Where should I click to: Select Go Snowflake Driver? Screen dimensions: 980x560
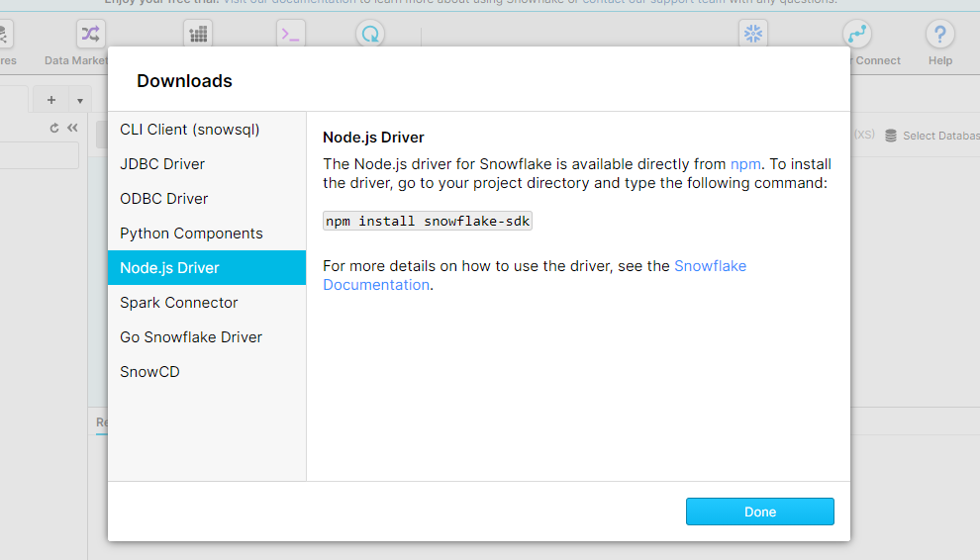[207, 336]
